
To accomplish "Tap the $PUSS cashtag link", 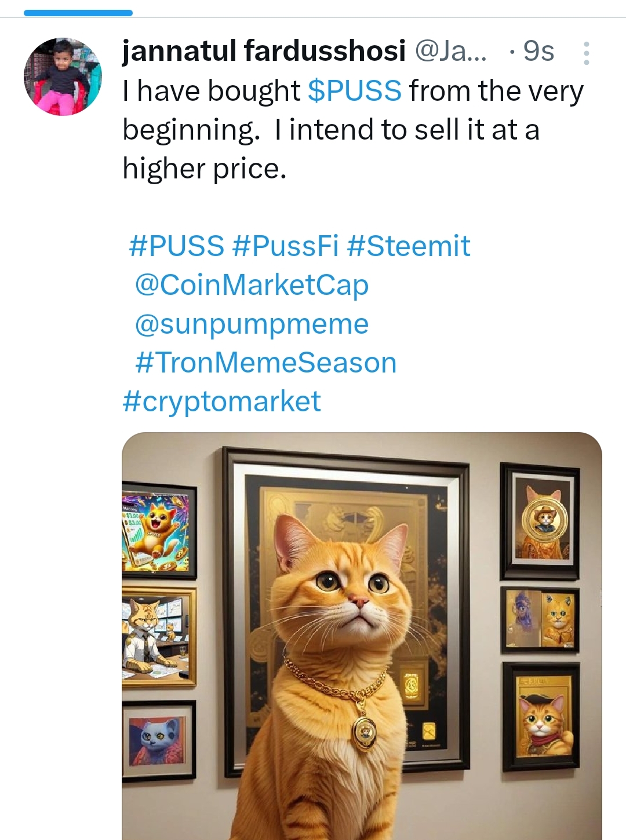I will 354,91.
